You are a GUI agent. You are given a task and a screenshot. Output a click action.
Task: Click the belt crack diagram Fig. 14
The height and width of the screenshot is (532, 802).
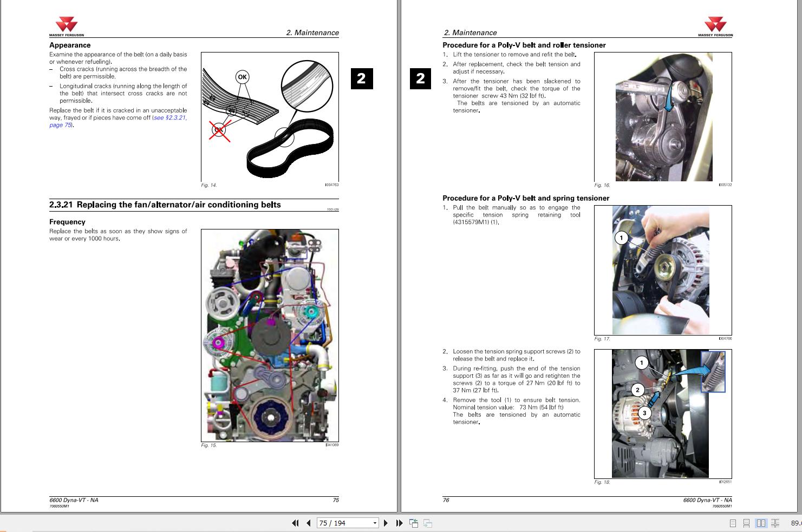(270, 117)
